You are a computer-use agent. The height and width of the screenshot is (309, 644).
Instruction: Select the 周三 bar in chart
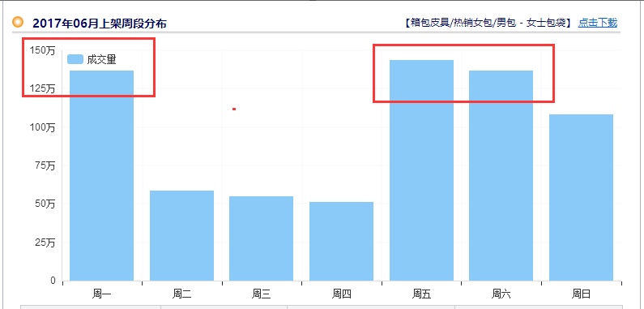[x=261, y=238]
